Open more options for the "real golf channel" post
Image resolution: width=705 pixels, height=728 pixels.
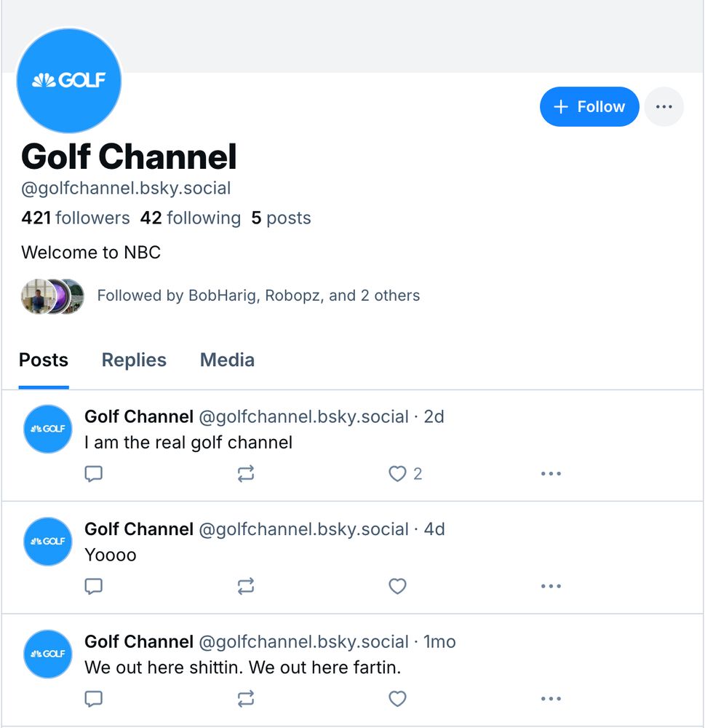click(551, 474)
